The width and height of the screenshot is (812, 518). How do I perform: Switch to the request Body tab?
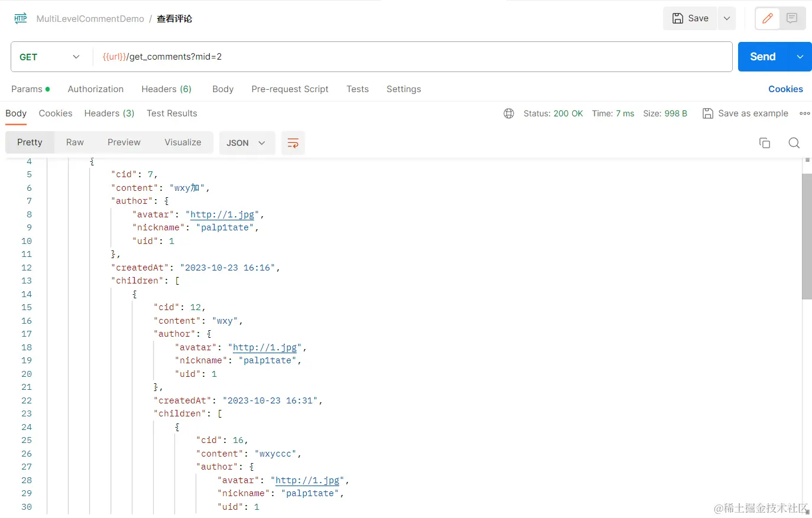point(223,89)
